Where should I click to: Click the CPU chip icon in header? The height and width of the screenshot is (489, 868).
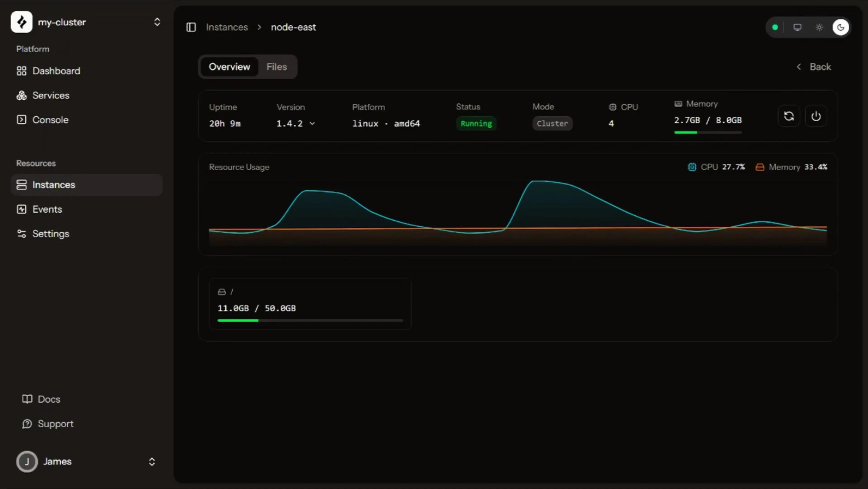613,107
